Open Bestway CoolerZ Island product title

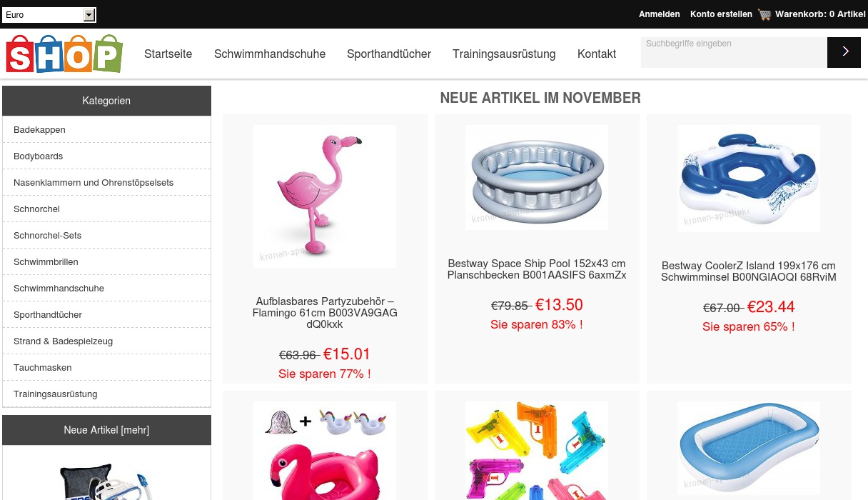click(748, 271)
